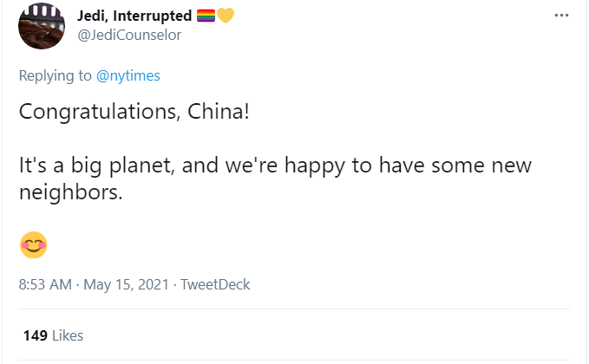Click the Jedi, Interrupted profile avatar
Viewport: 589px width, 364px height.
43,26
